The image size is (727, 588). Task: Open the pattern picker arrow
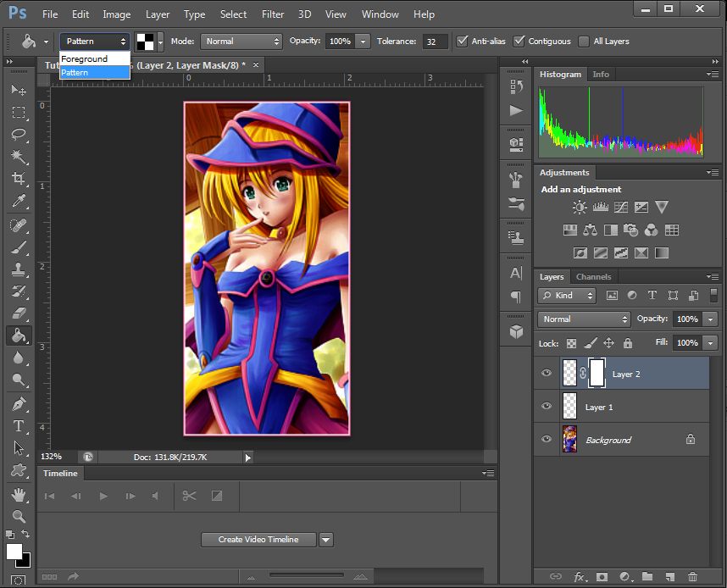click(x=160, y=42)
